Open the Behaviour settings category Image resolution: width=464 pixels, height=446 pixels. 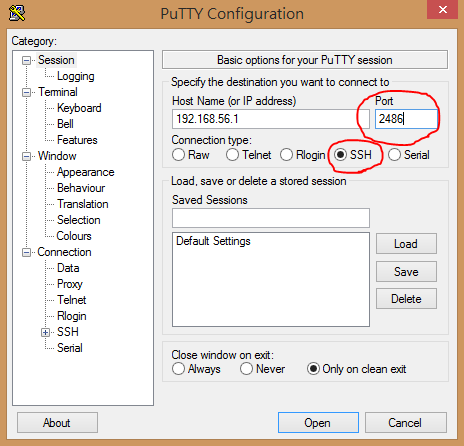(81, 188)
